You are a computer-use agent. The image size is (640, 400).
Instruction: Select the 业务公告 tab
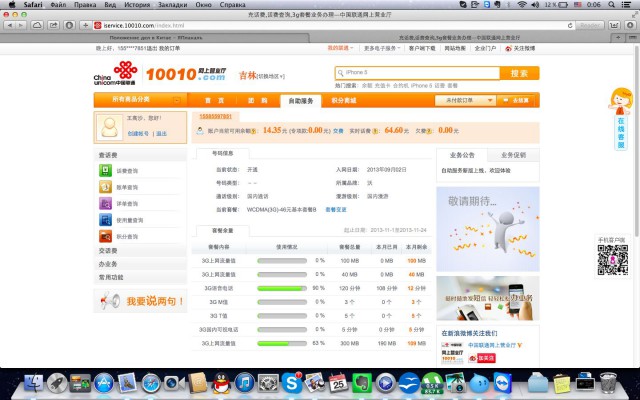(x=462, y=155)
